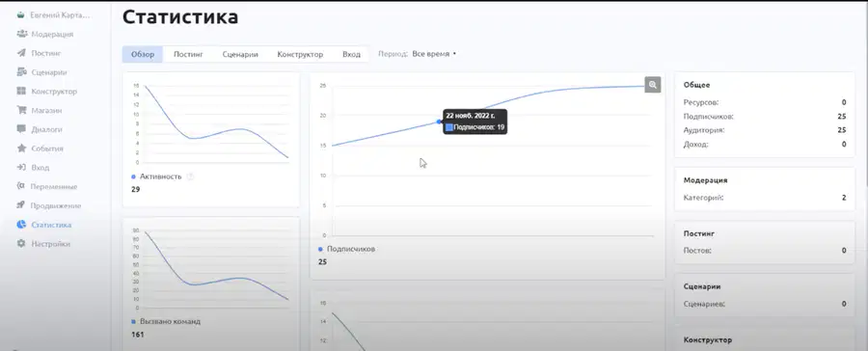Click the Общее card heading
The image size is (868, 351).
click(x=697, y=85)
